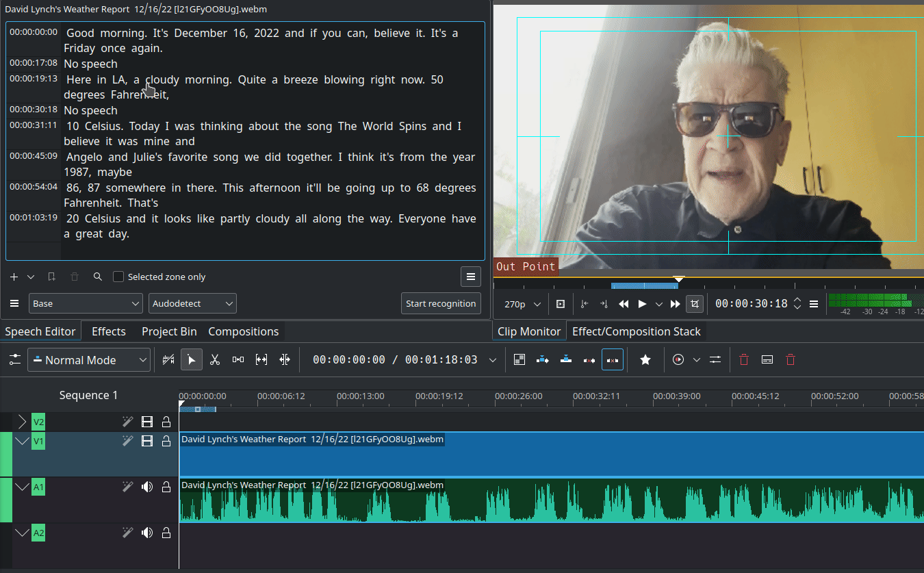924x573 pixels.
Task: Mute the A1 audio track
Action: click(146, 487)
